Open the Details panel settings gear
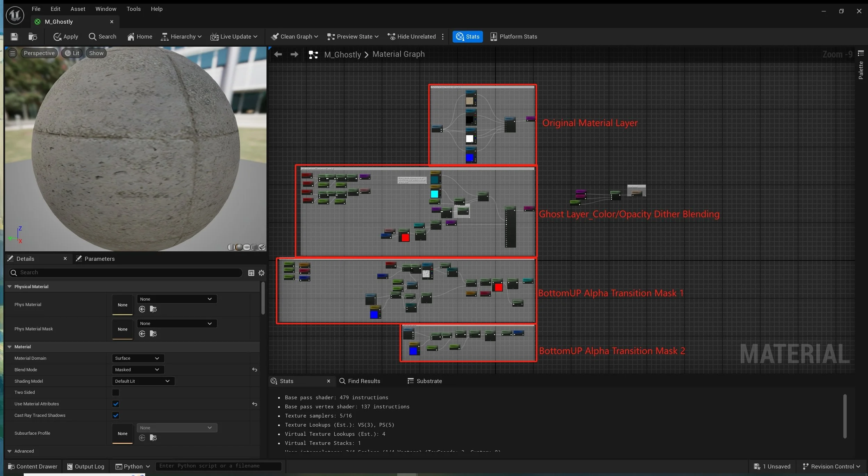Screen dimensions: 868x476 [261, 273]
